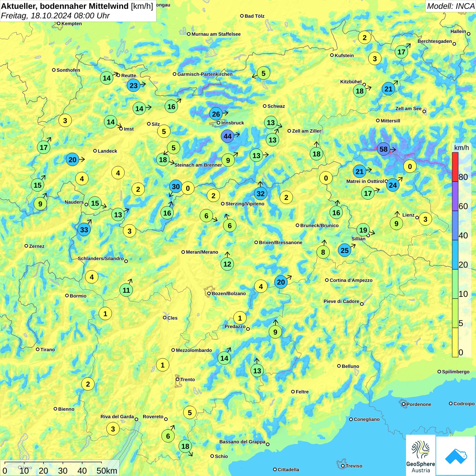Click the Mezzolombardo label
This screenshot has width=476, height=476.
tap(194, 350)
